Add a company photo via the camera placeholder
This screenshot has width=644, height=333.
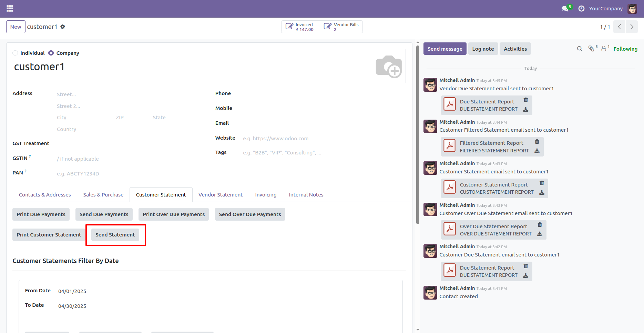pos(389,66)
